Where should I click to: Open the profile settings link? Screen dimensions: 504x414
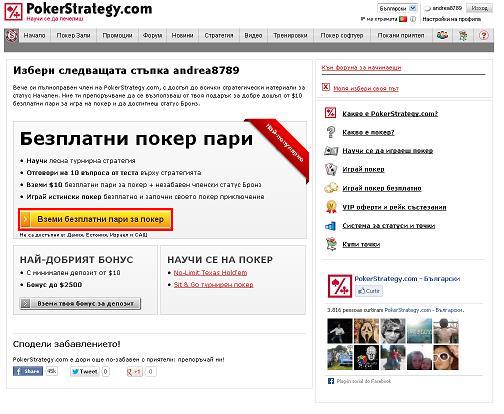pos(451,19)
